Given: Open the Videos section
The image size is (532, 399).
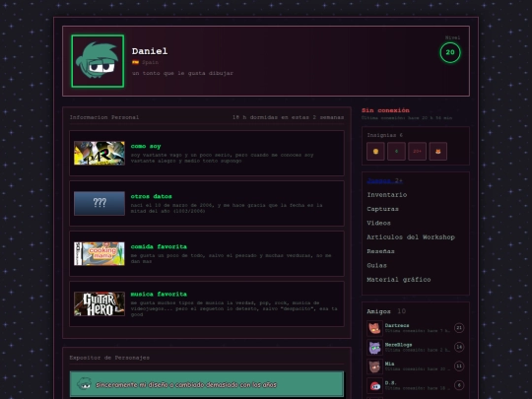Looking at the screenshot, I should click(x=378, y=223).
